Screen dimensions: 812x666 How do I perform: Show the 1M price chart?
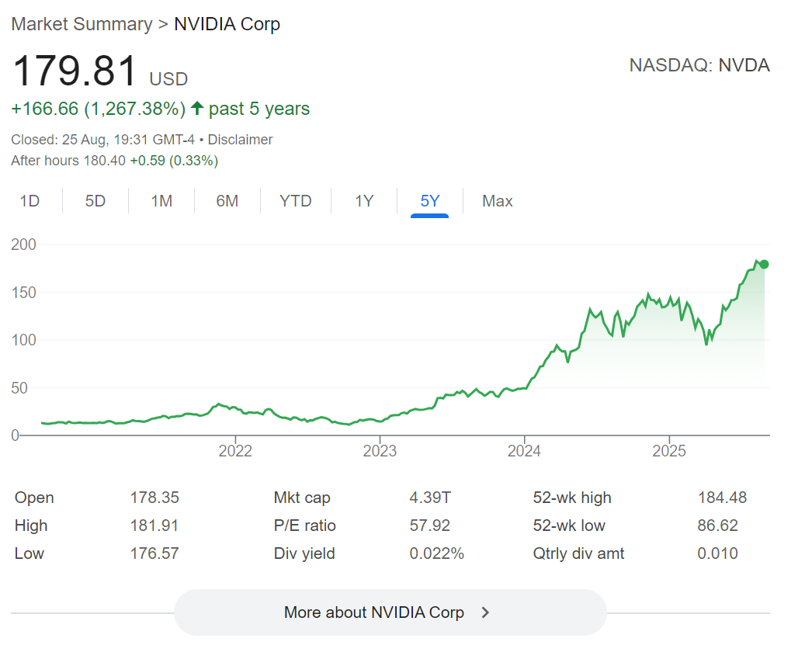click(x=161, y=201)
